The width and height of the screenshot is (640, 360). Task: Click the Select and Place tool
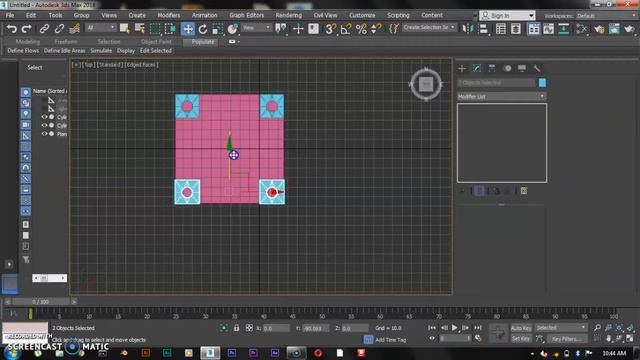tap(233, 29)
